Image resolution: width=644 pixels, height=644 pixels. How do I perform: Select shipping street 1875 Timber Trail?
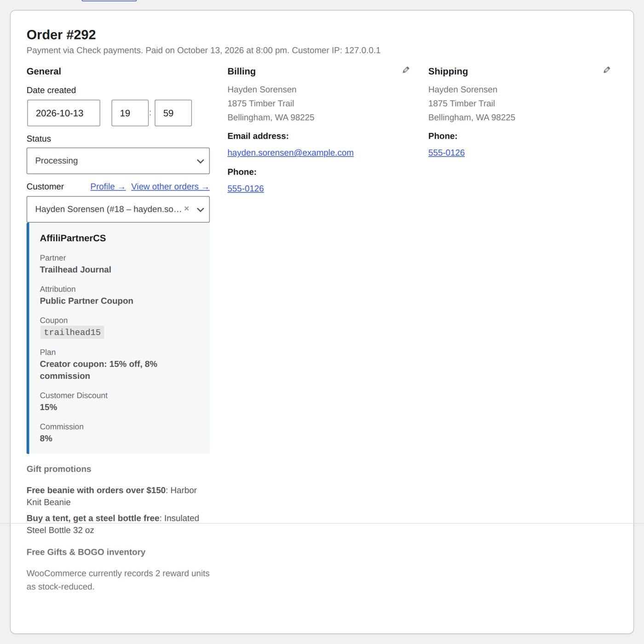click(461, 104)
